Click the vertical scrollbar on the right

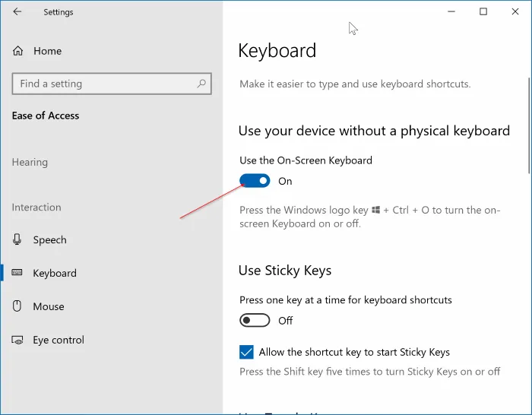pos(529,125)
